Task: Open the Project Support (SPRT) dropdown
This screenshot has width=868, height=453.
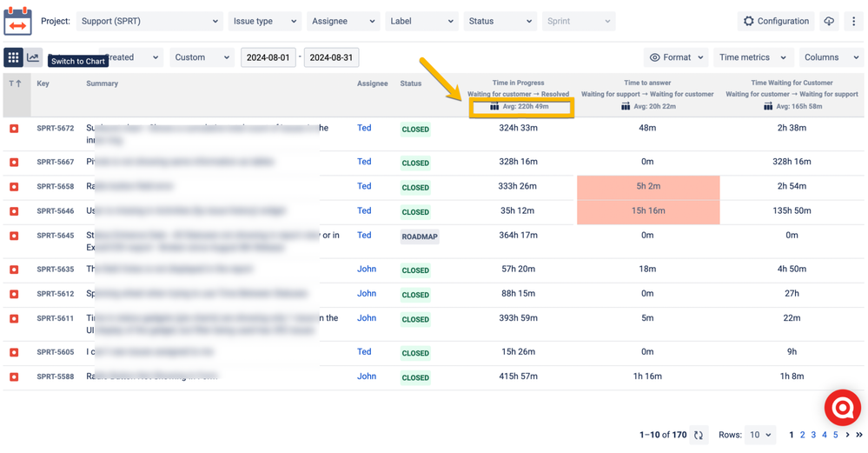Action: tap(149, 21)
